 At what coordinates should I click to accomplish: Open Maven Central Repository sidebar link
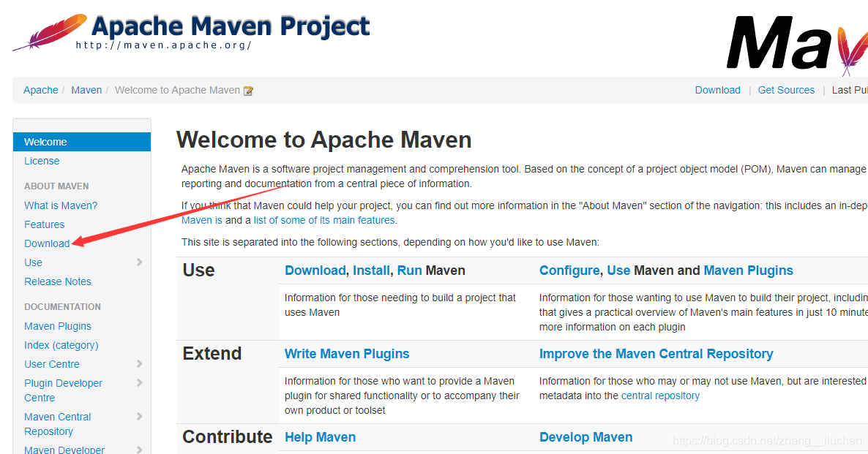(58, 424)
